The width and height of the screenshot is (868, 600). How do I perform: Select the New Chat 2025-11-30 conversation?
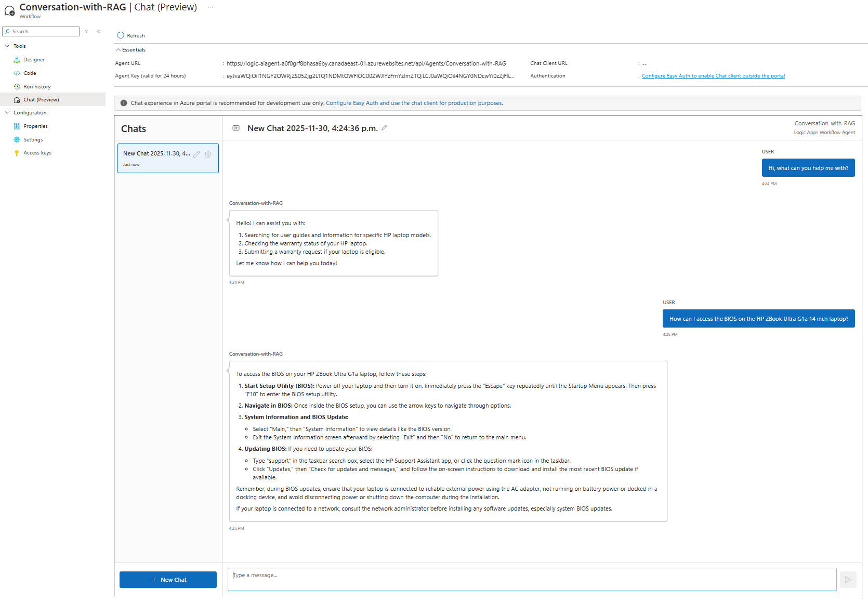(156, 158)
